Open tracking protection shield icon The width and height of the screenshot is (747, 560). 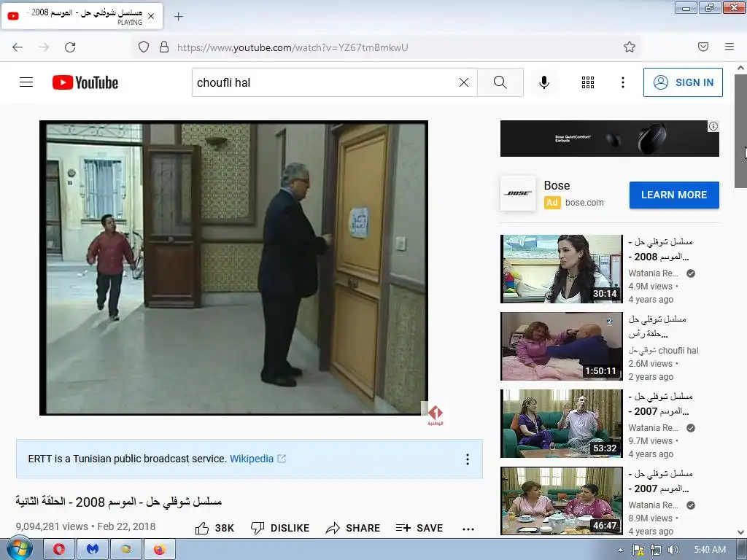pyautogui.click(x=144, y=47)
